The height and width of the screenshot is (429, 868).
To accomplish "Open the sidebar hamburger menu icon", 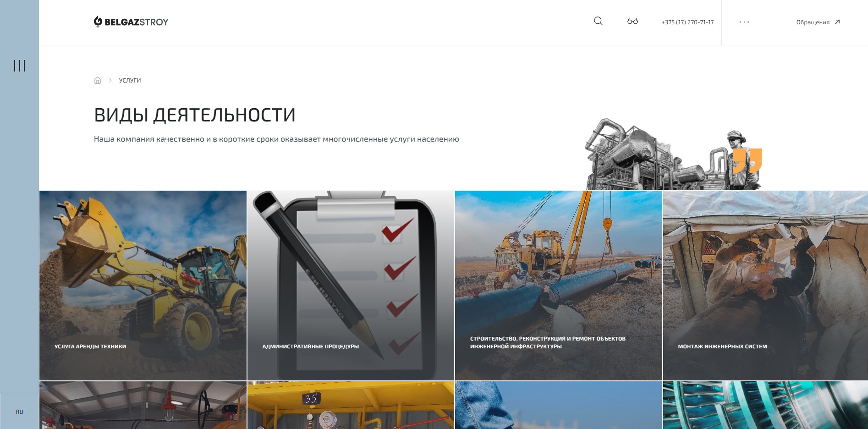I will click(19, 66).
